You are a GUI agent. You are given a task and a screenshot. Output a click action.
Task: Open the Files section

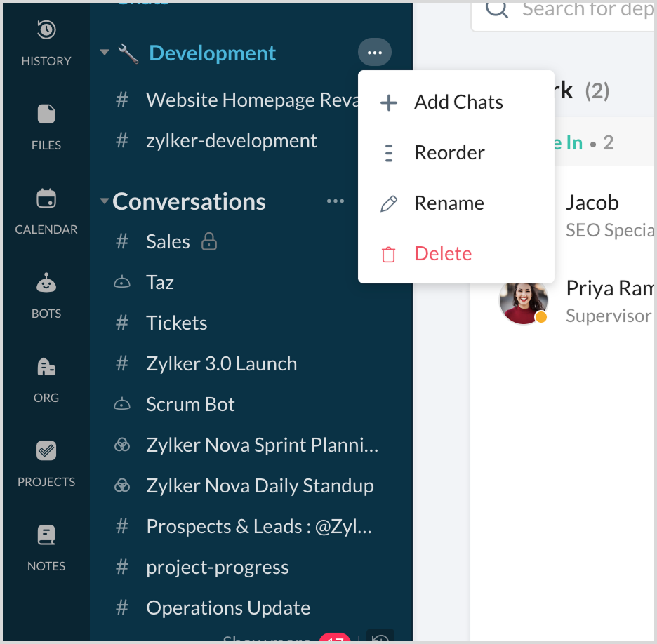[x=46, y=114]
